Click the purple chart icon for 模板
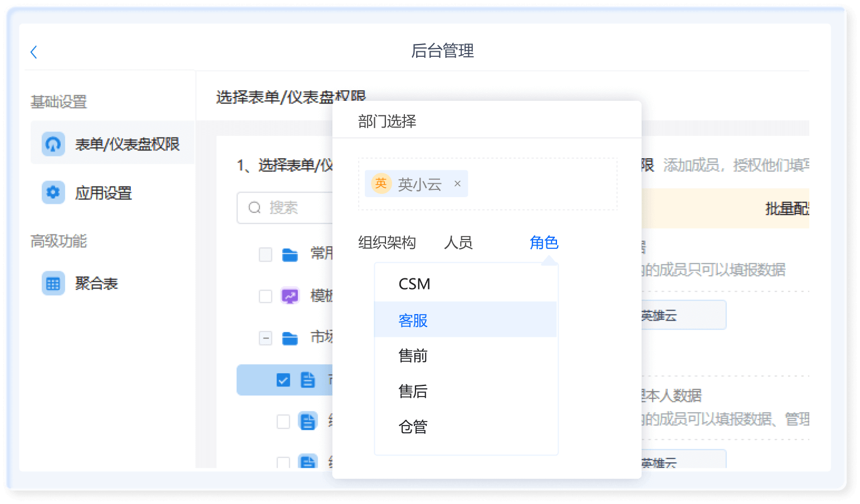Viewport: 860px width, 504px height. point(290,296)
